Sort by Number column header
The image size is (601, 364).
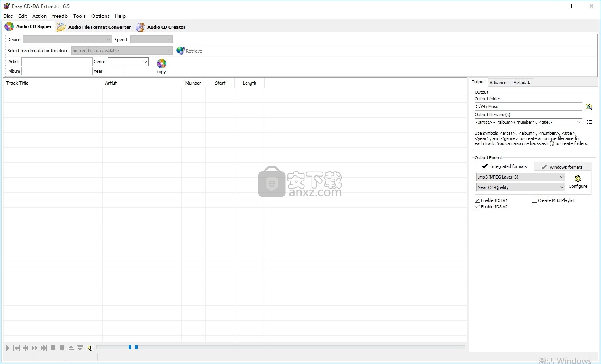193,83
